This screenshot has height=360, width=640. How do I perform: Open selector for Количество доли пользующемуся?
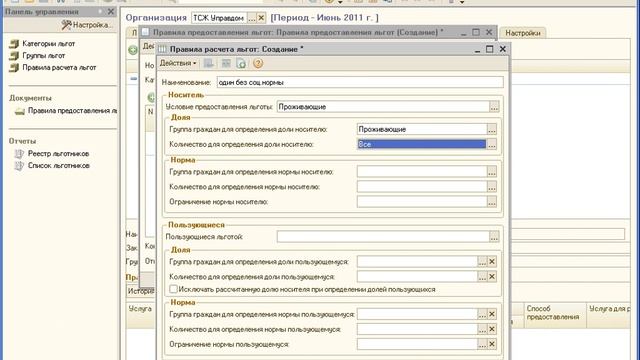coord(482,277)
